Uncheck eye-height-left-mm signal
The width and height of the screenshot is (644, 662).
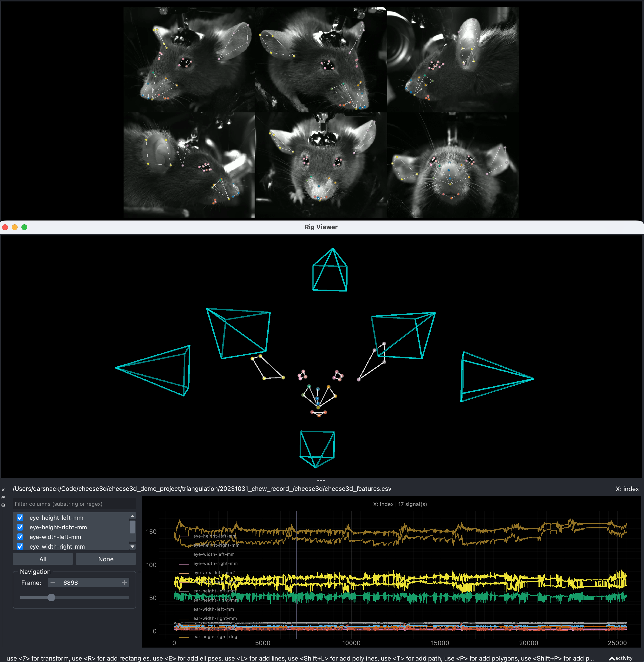(20, 518)
